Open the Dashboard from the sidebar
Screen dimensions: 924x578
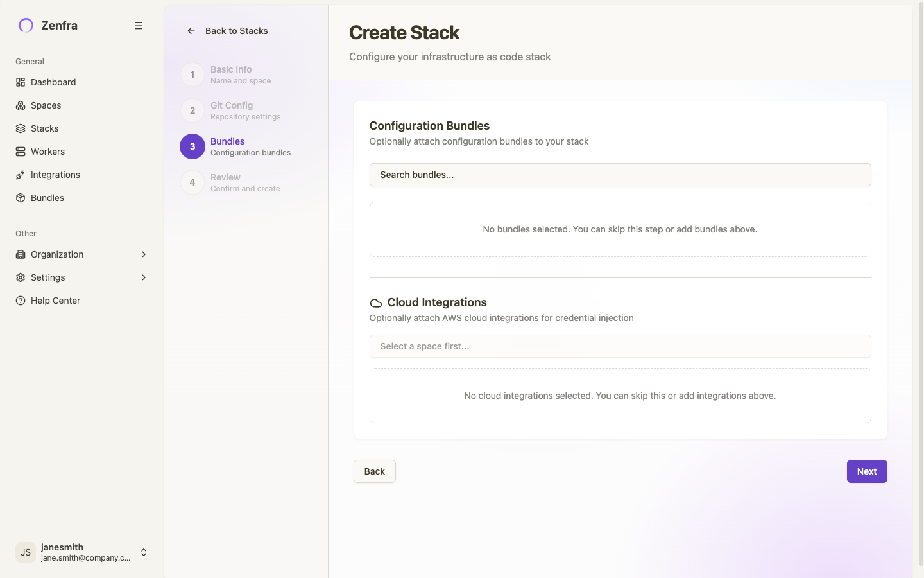coord(21,82)
